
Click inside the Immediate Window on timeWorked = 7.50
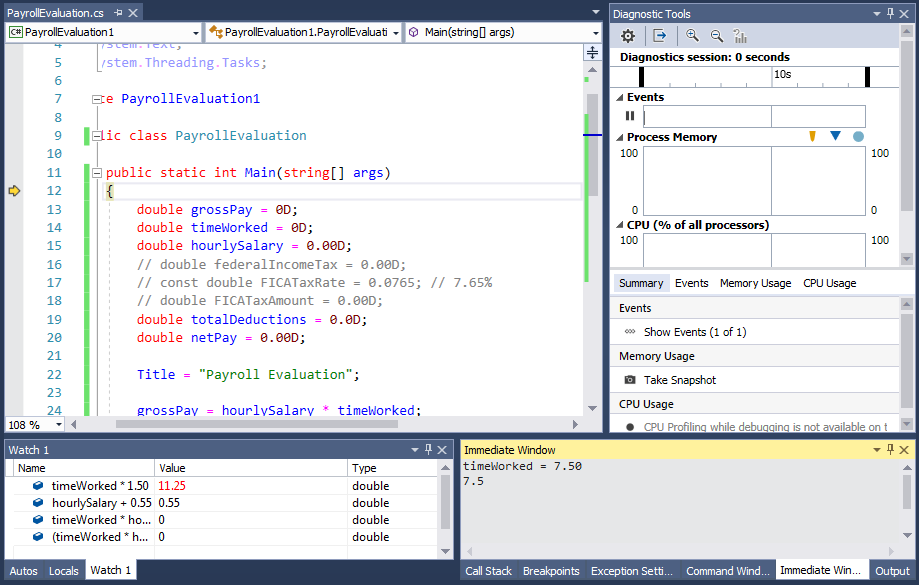(x=522, y=466)
